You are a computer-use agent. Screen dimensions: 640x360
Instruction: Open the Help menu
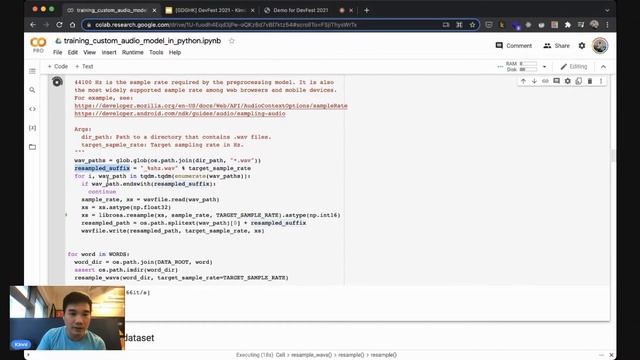click(175, 53)
